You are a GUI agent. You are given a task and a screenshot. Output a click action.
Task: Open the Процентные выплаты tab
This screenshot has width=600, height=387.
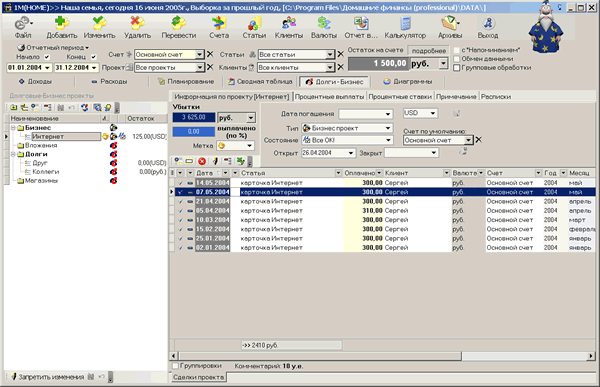(329, 96)
